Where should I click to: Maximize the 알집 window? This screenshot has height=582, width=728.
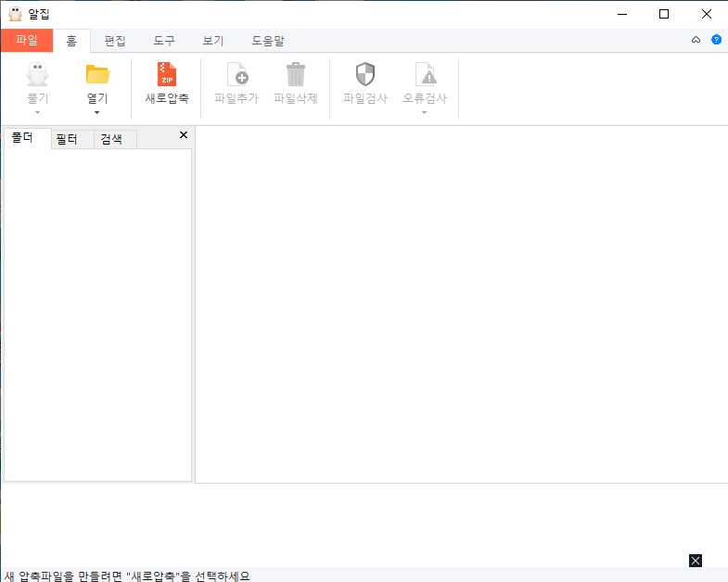pyautogui.click(x=664, y=14)
